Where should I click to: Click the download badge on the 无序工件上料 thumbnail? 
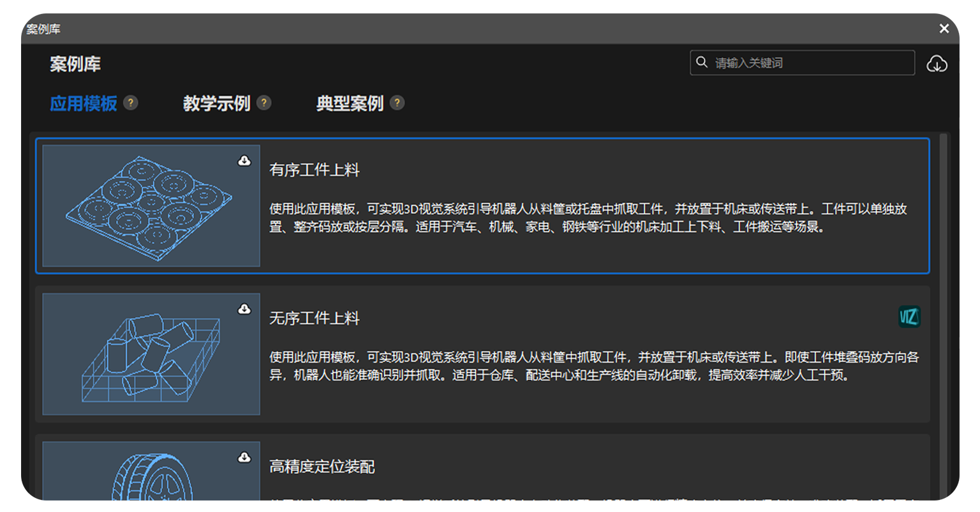tap(244, 310)
